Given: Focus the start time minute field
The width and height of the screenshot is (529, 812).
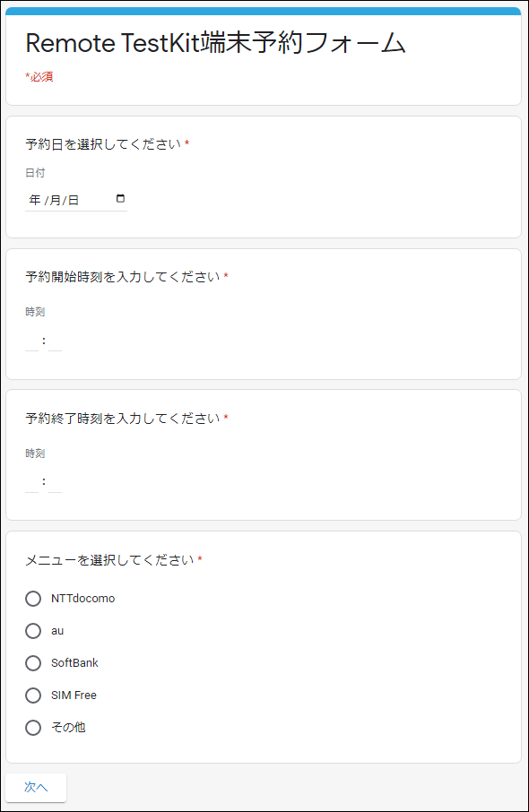Looking at the screenshot, I should point(55,341).
